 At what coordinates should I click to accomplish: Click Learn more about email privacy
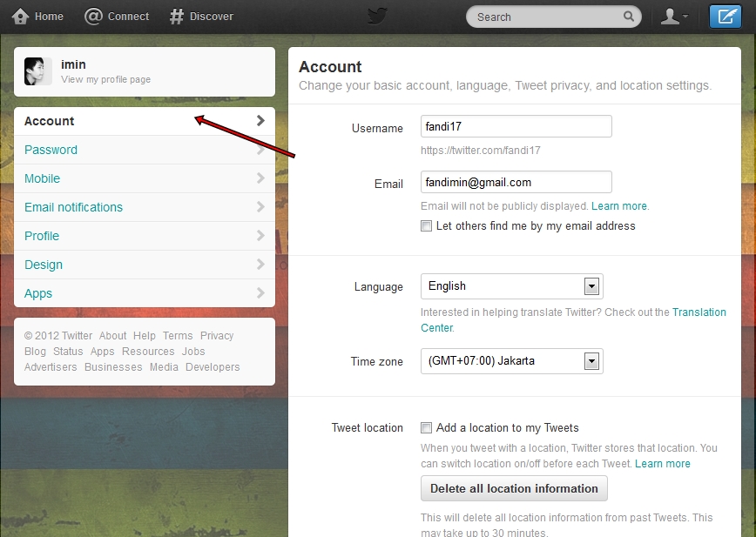[x=619, y=206]
